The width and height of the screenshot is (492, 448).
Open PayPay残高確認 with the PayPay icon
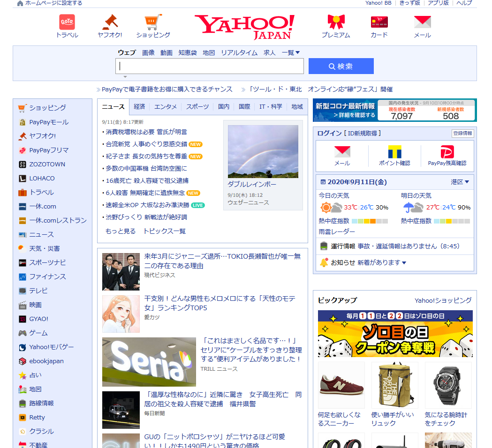pos(448,153)
